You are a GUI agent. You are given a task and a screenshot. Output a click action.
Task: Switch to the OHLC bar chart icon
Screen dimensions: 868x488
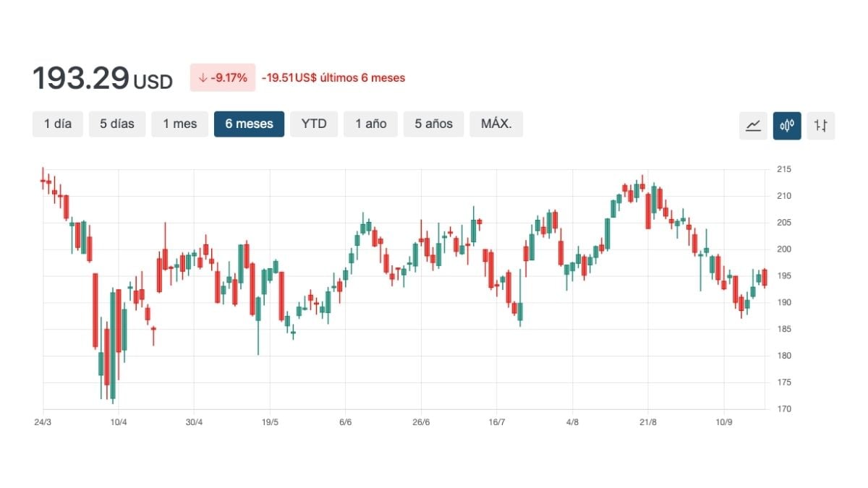(x=820, y=125)
